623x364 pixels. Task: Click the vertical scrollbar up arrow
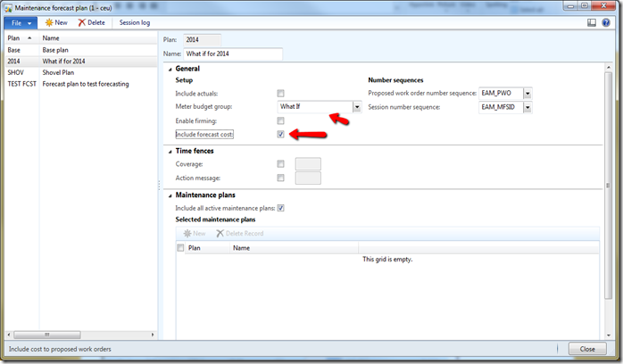pyautogui.click(x=609, y=68)
